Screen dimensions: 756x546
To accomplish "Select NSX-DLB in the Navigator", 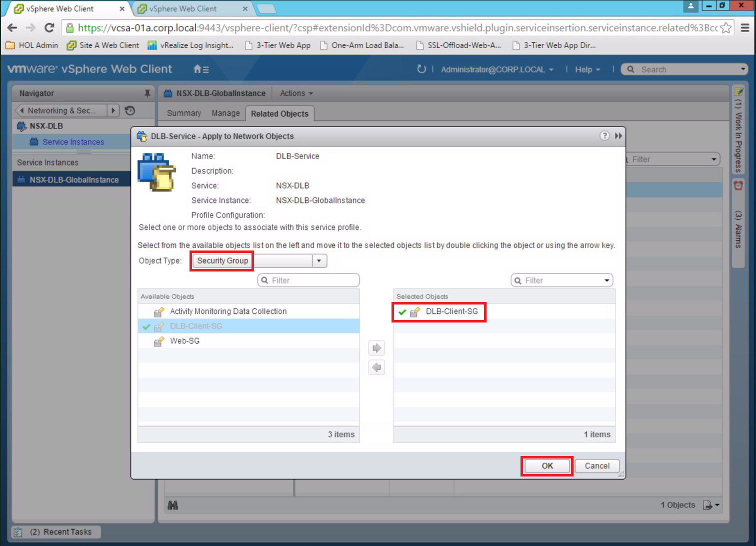I will (46, 126).
